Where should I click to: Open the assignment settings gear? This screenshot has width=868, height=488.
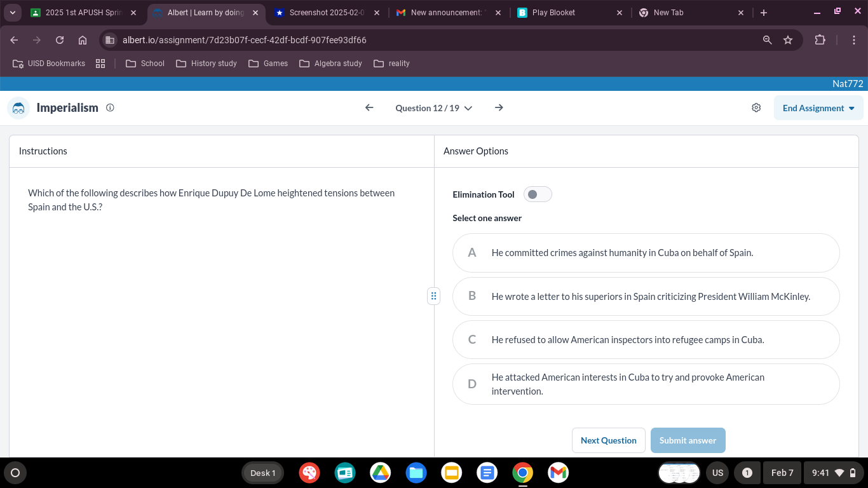coord(756,108)
